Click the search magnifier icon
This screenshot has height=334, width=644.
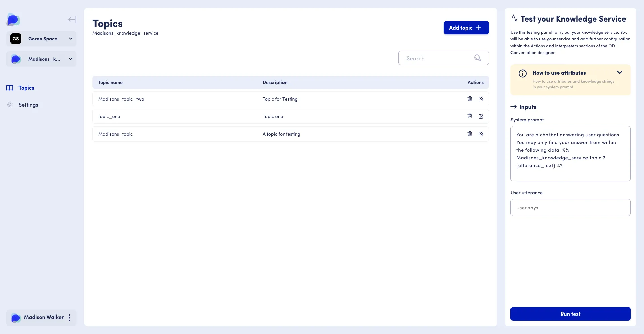(x=477, y=58)
